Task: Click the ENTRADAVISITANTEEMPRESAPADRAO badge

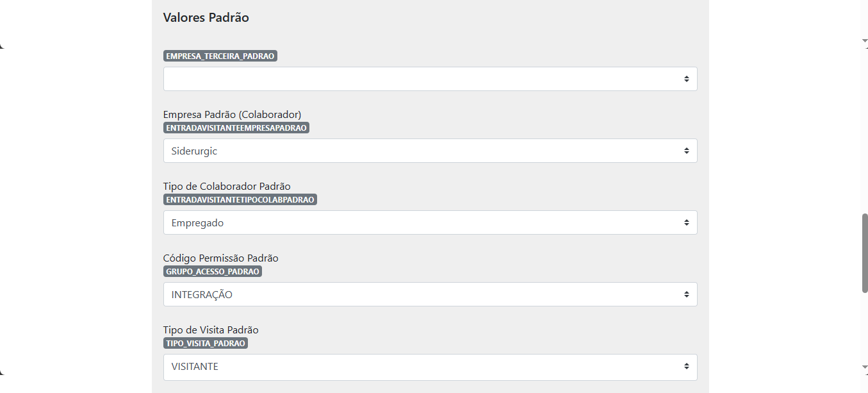Action: coord(236,128)
